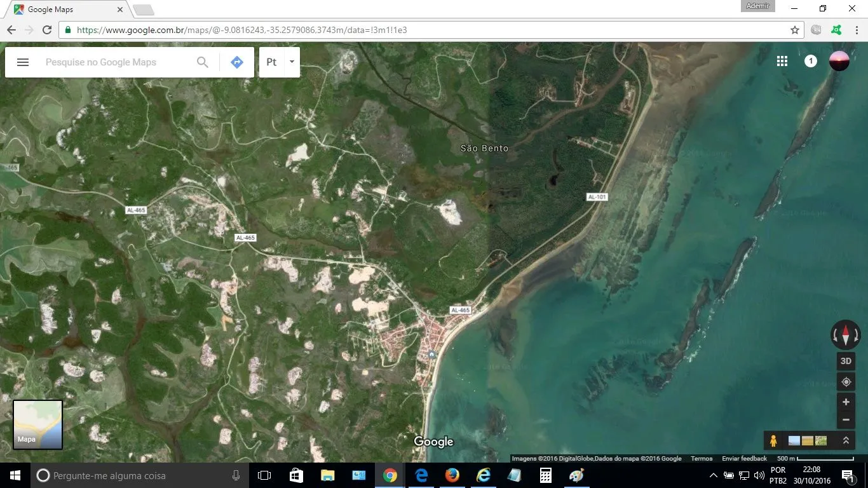868x488 pixels.
Task: Open the Google Maps hamburger menu
Action: coord(23,62)
